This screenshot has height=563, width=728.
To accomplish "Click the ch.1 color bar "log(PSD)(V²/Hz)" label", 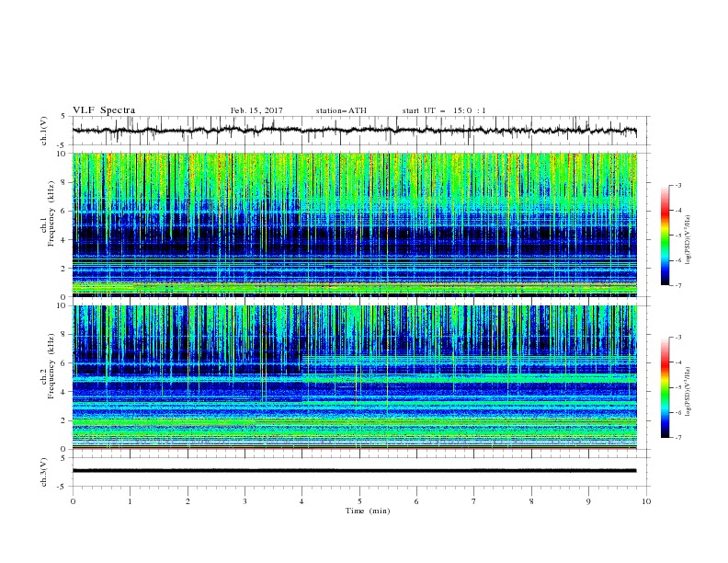I will tap(688, 240).
